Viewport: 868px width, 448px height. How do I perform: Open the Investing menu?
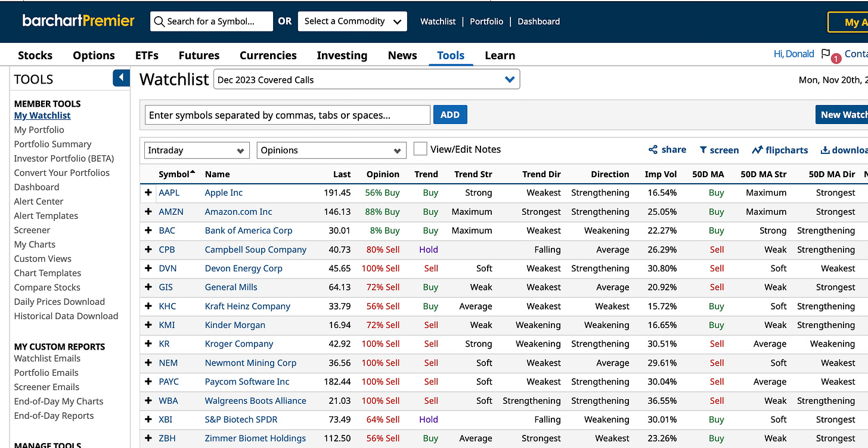click(x=342, y=55)
